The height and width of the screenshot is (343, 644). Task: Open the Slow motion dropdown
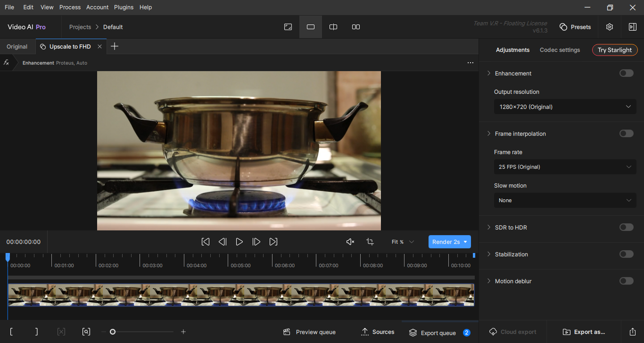pos(565,200)
